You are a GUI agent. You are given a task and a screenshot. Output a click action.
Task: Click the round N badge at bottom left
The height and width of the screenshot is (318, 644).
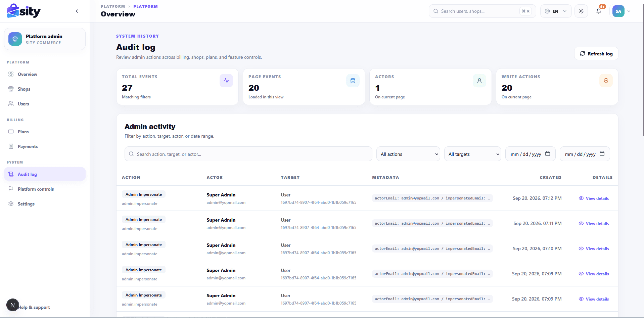point(13,305)
